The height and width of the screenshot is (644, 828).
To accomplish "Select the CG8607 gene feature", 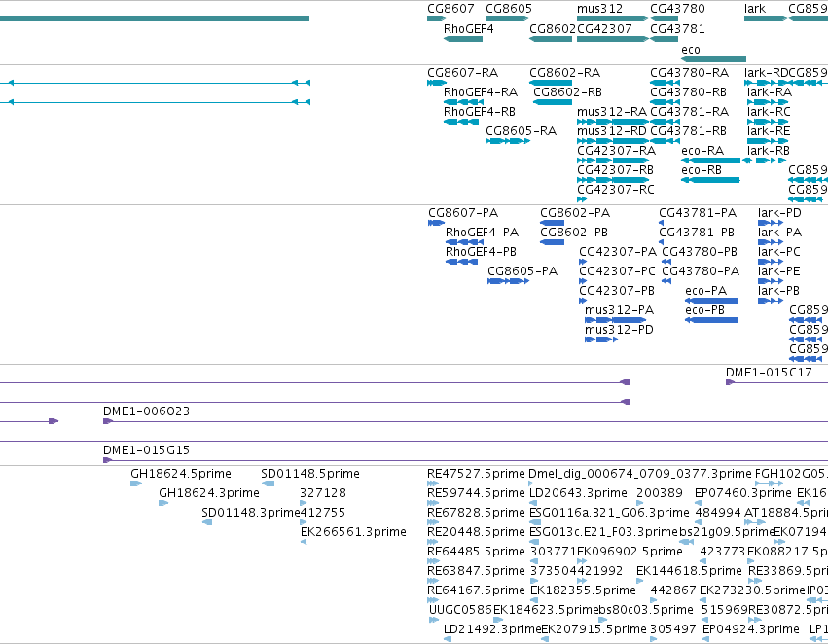I will click(x=437, y=18).
